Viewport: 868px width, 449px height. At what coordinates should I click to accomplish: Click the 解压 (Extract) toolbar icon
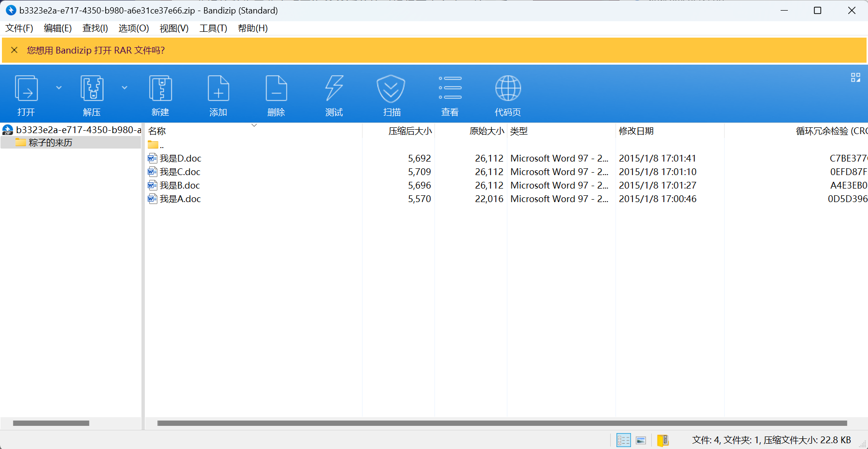point(92,88)
